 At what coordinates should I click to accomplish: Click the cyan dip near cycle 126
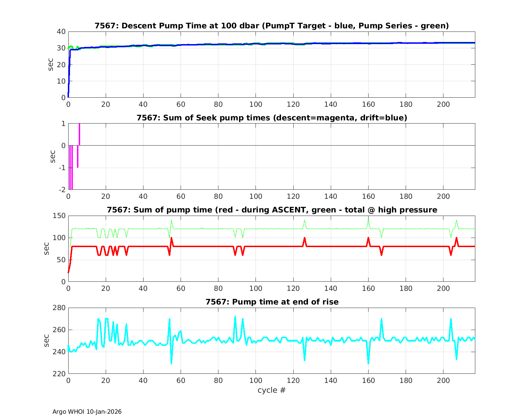tap(304, 360)
